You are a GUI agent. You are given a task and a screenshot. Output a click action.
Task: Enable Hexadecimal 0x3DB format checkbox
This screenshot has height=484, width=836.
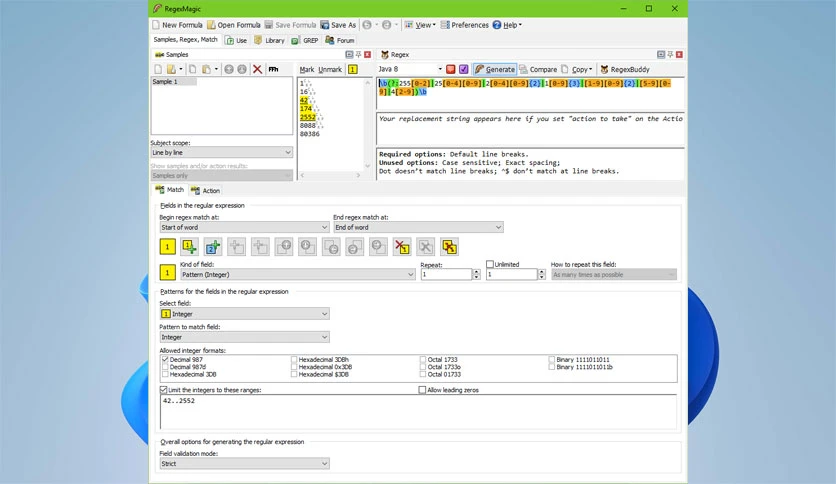pos(294,367)
